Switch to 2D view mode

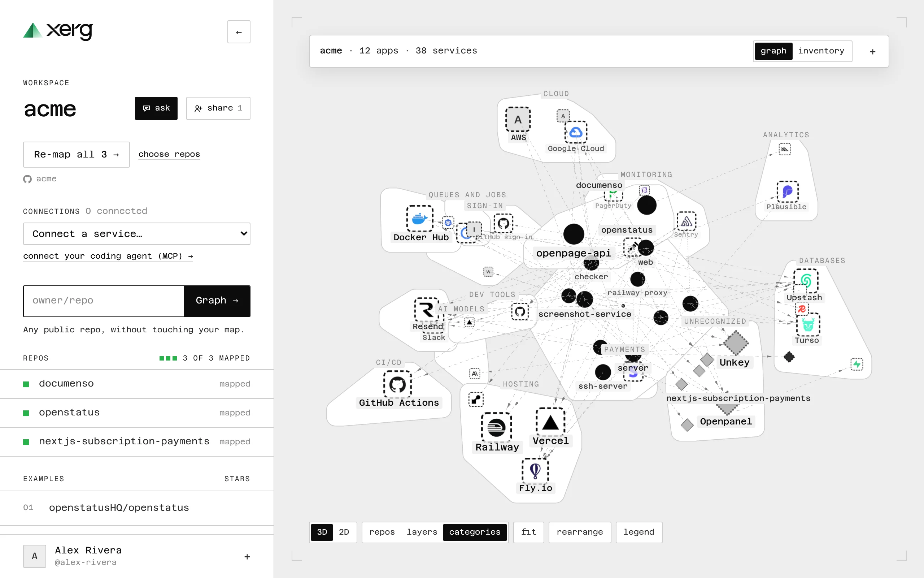click(x=344, y=532)
